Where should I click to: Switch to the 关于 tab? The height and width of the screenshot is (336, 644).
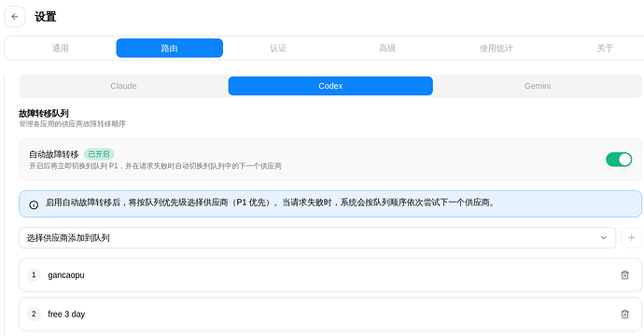click(605, 48)
